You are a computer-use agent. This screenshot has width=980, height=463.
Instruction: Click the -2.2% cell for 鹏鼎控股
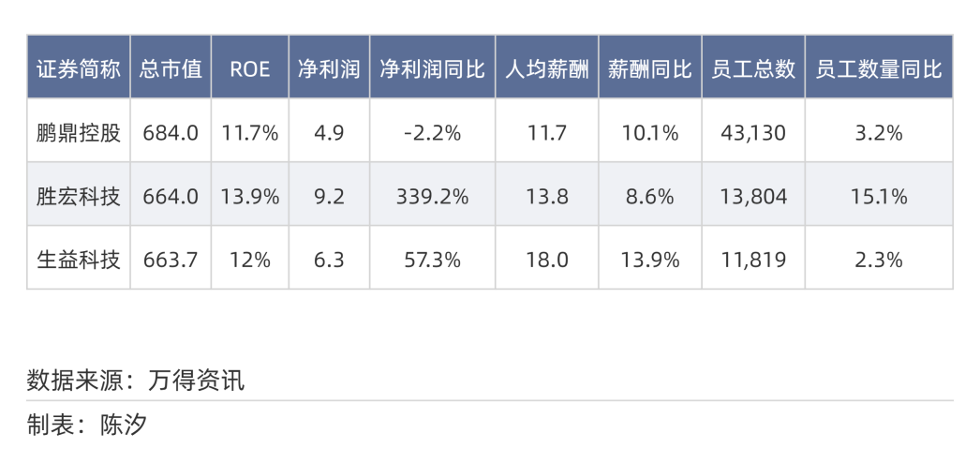433,133
